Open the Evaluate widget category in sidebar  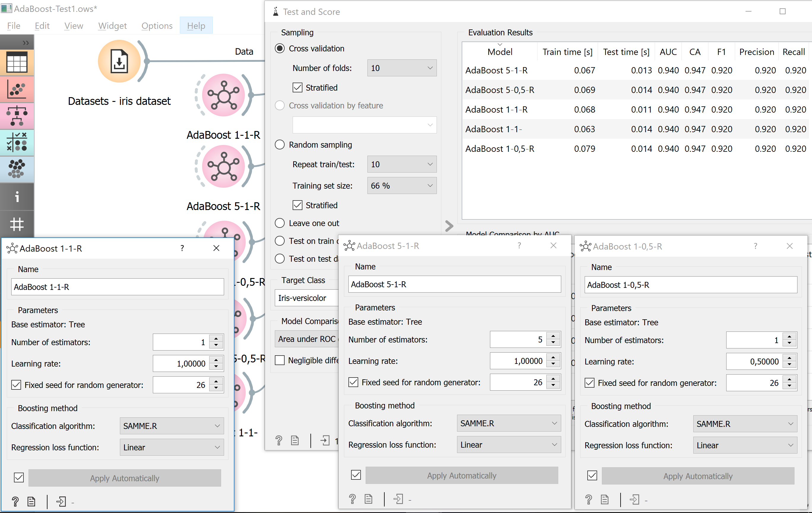(17, 142)
